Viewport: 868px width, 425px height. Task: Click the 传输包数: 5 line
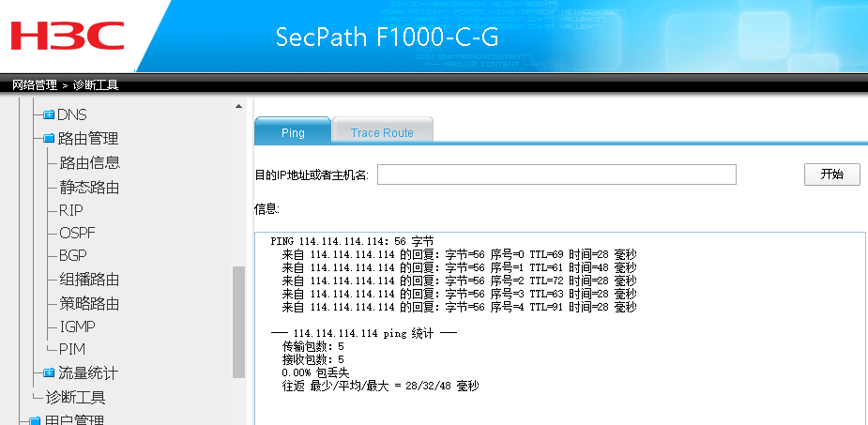click(312, 346)
